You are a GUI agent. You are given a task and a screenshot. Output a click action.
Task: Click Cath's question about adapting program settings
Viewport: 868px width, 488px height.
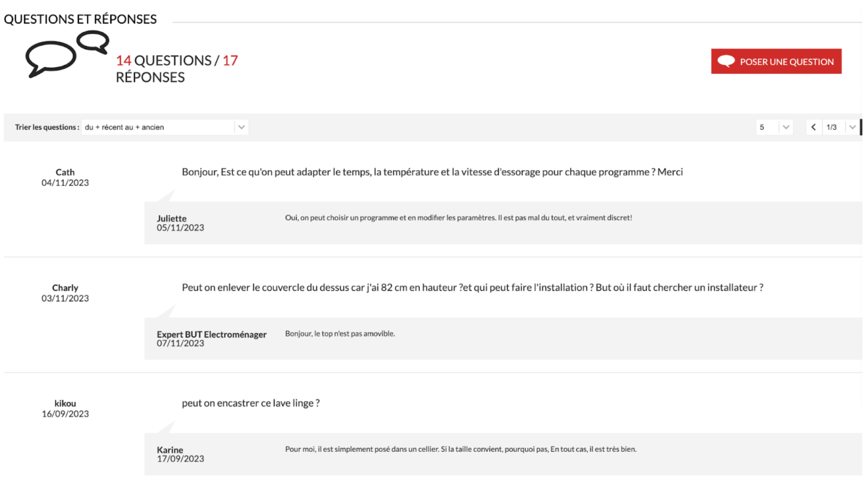(432, 172)
